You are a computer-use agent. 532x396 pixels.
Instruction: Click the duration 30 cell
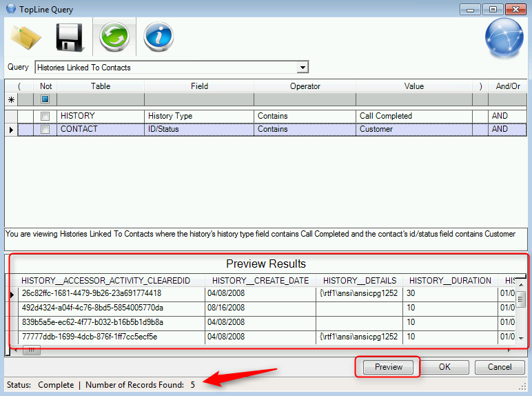coord(450,293)
